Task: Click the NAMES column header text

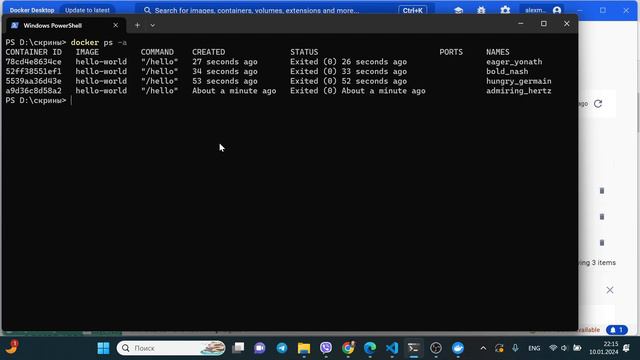Action: pyautogui.click(x=498, y=52)
